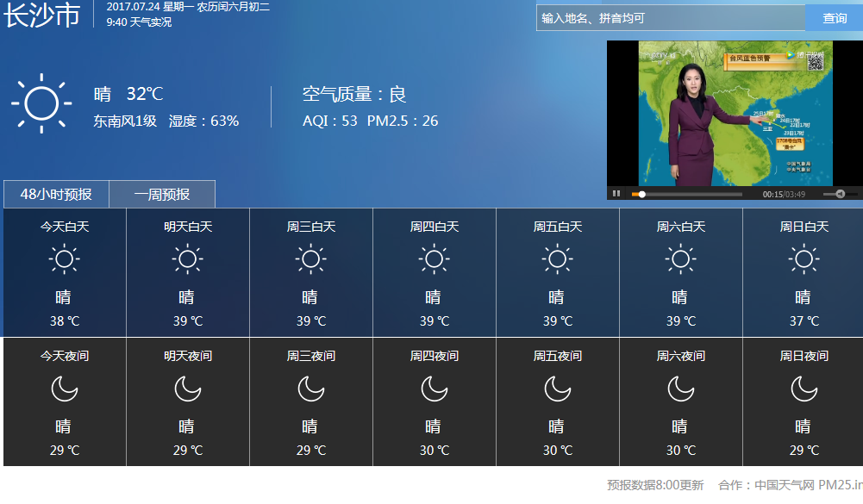Screen dimensions: 863x504
Task: Click moon icon for 周三夜间
Action: click(311, 389)
